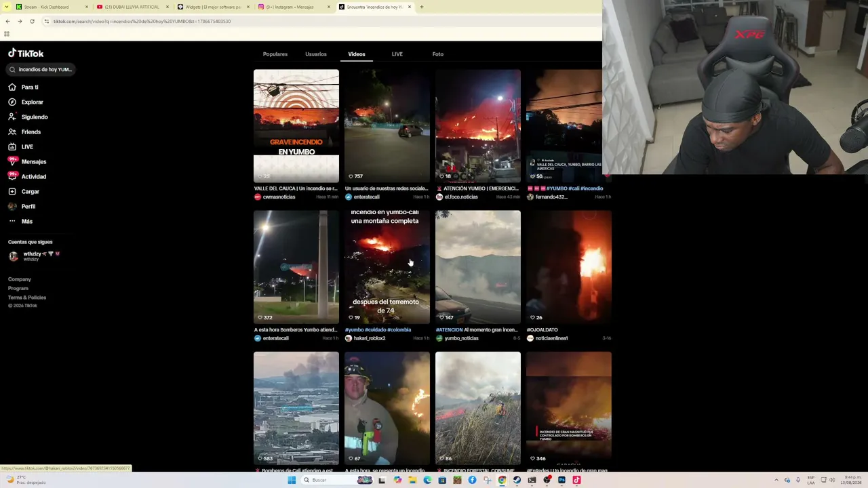This screenshot has width=868, height=488.
Task: Open the fernando432 profile link
Action: point(551,197)
